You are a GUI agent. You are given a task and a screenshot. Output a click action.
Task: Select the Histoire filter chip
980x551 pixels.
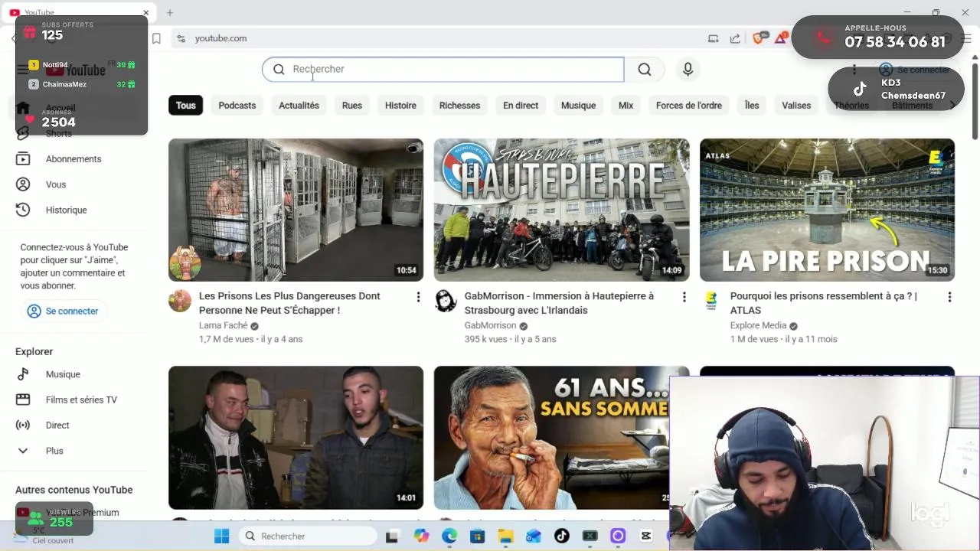click(400, 106)
